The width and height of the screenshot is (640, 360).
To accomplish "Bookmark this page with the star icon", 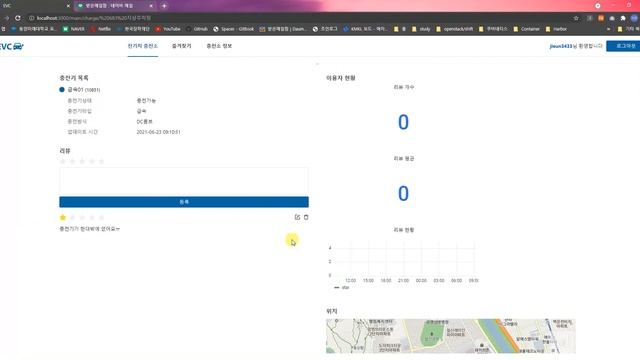I will coord(576,18).
